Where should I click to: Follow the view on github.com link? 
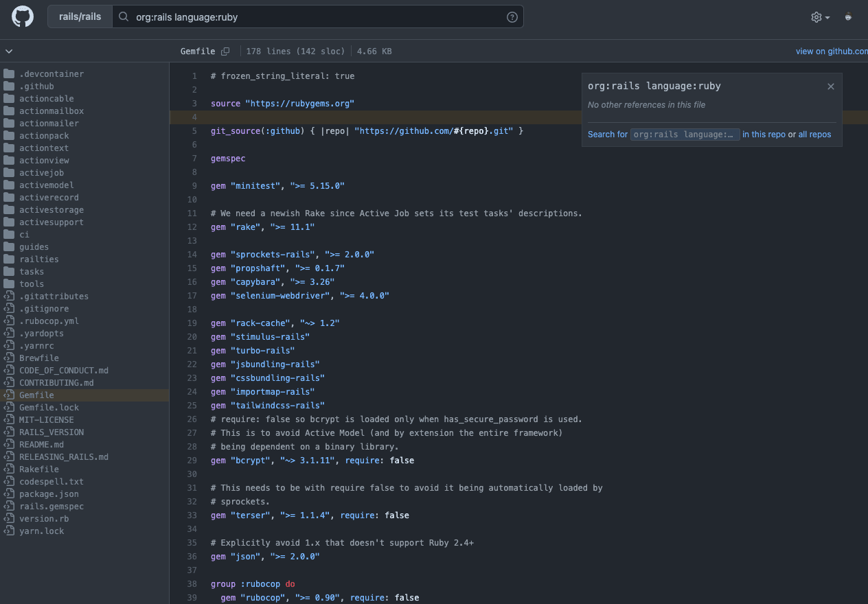pos(831,51)
